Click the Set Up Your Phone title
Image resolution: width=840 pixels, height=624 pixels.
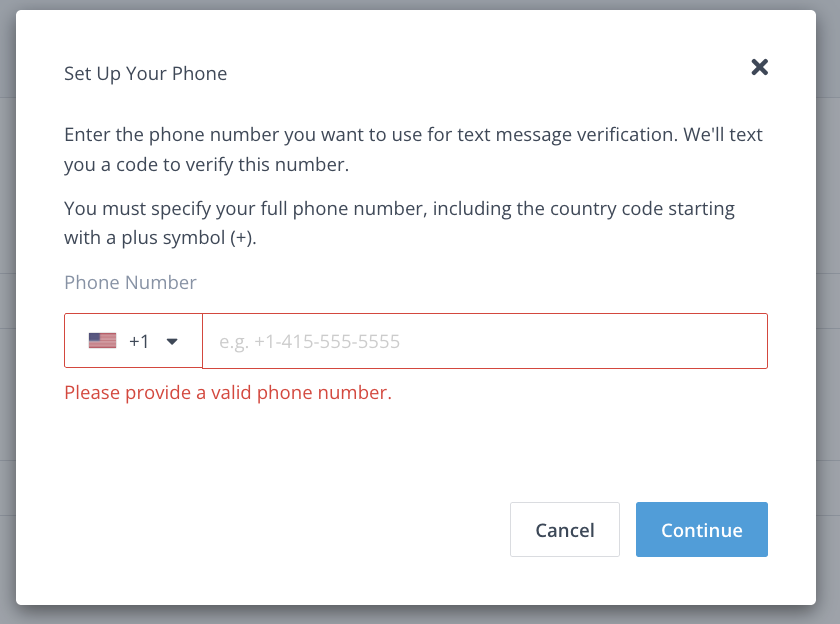145,73
